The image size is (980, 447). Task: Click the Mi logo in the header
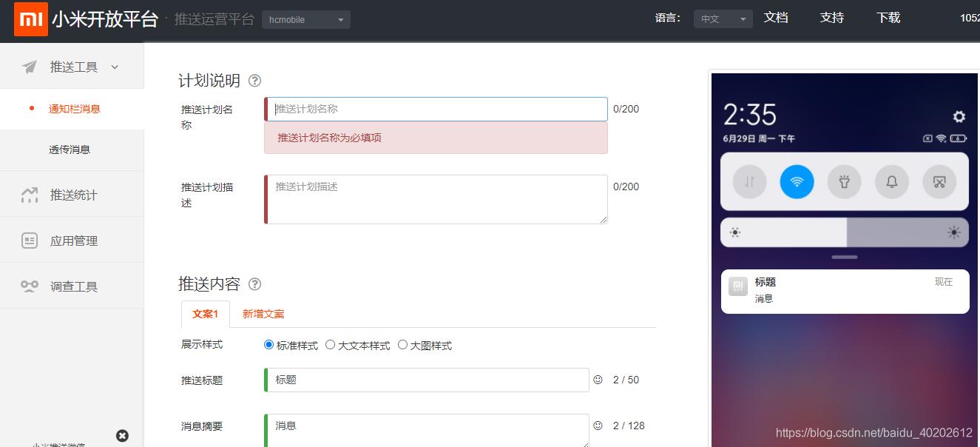point(30,19)
